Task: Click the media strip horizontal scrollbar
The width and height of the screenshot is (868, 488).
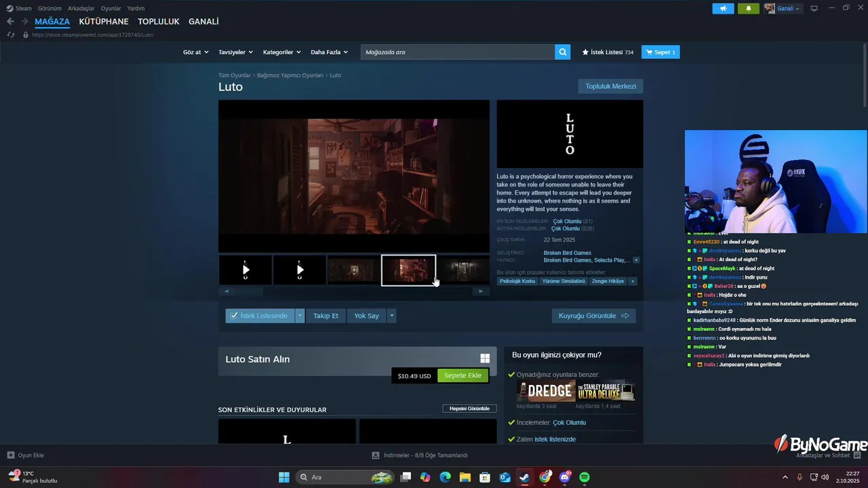Action: click(x=353, y=291)
